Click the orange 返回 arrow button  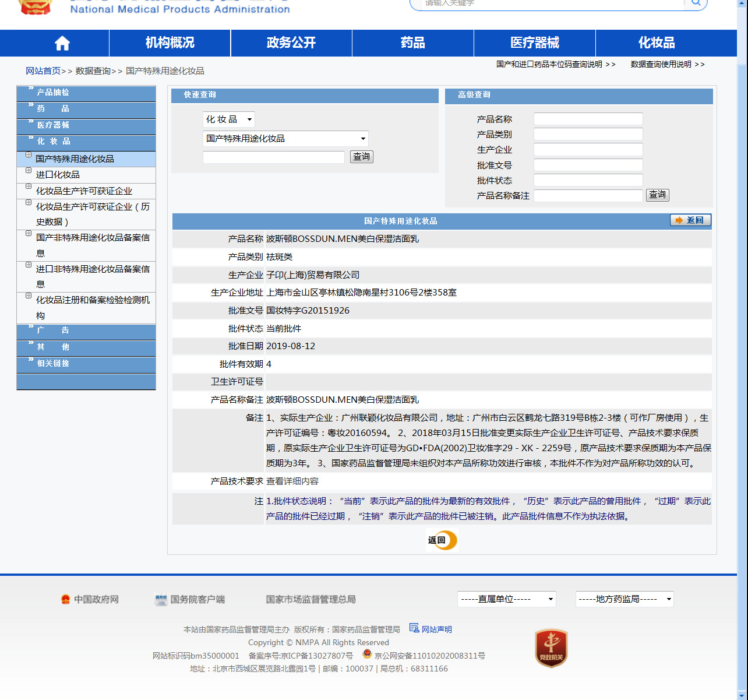(690, 220)
